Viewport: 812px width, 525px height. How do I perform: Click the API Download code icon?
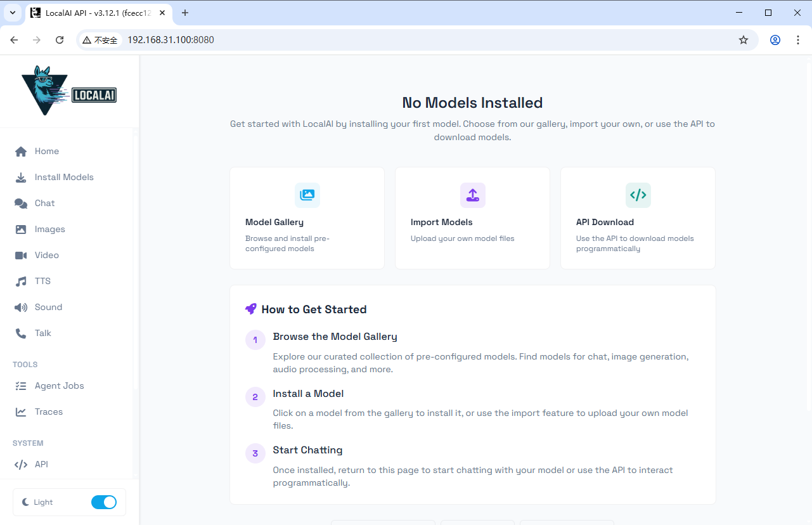point(638,195)
